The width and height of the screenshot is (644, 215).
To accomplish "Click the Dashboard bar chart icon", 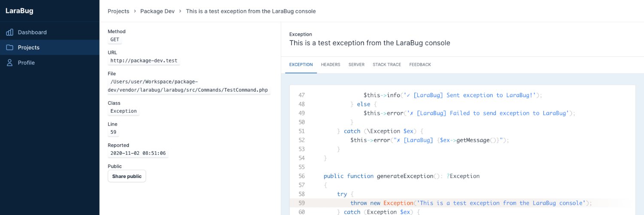I will click(9, 32).
